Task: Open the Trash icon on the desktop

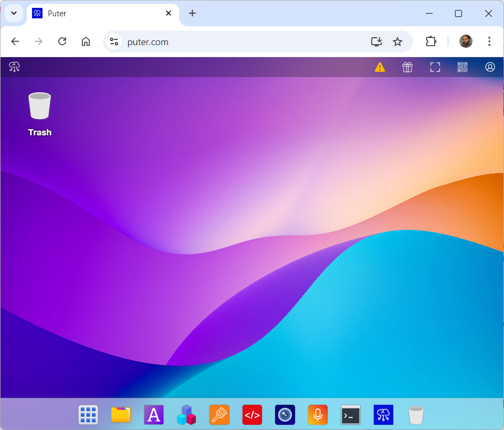Action: click(x=39, y=106)
